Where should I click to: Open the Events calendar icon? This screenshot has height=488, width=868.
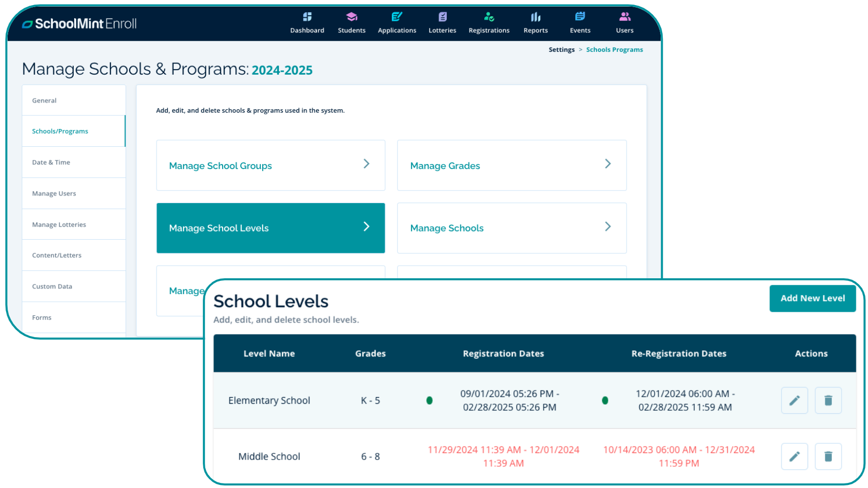coord(580,17)
